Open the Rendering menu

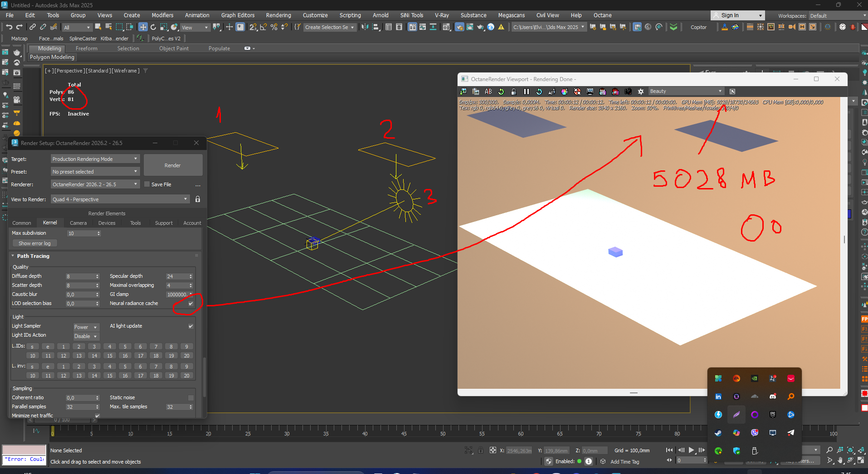pyautogui.click(x=278, y=15)
